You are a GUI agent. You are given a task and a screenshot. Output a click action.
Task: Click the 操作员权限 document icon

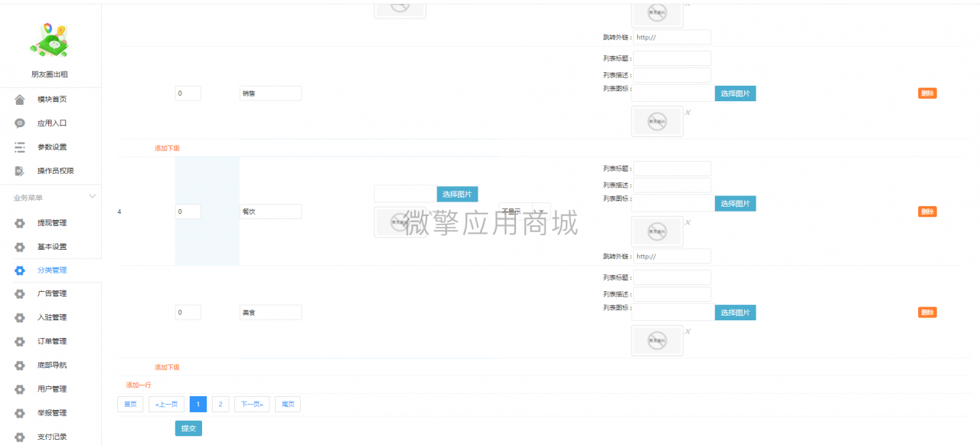click(x=20, y=171)
